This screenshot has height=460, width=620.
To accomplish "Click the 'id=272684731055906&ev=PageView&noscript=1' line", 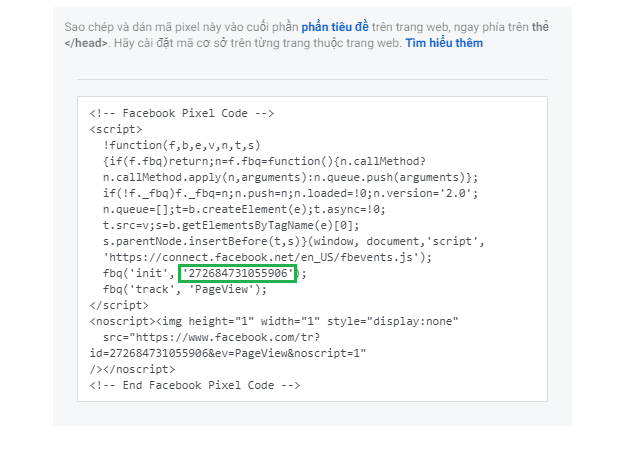I will [x=228, y=353].
